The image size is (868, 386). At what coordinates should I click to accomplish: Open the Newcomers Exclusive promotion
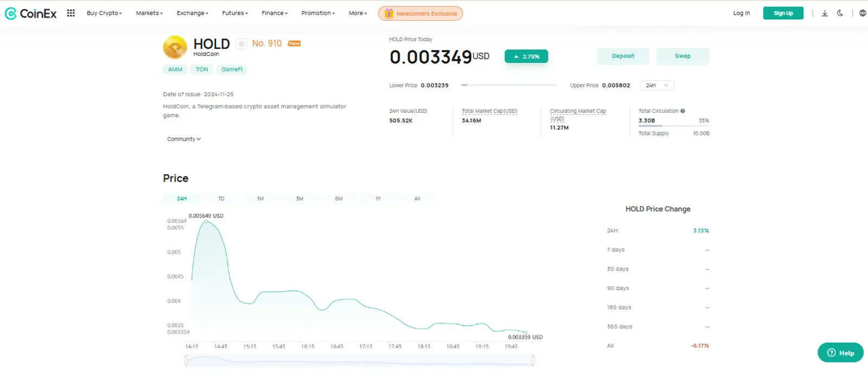420,13
